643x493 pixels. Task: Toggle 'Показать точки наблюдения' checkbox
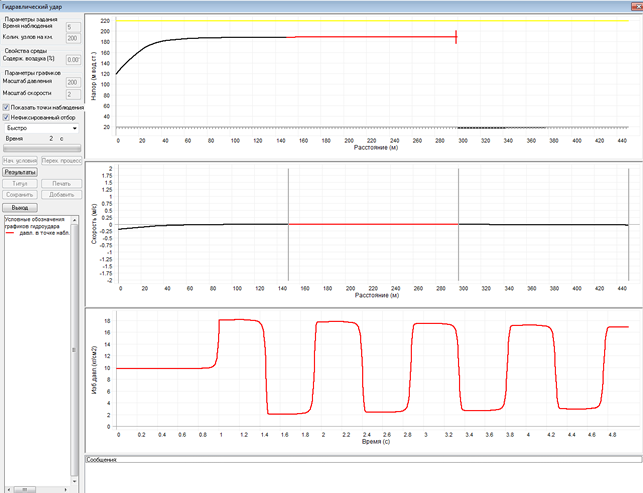pos(7,106)
